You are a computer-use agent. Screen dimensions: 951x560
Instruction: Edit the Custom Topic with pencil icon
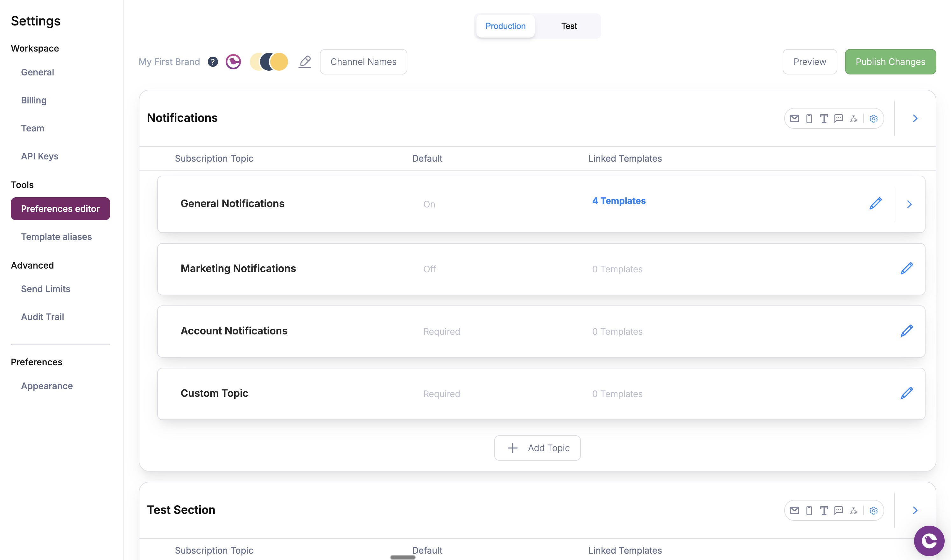(x=907, y=393)
